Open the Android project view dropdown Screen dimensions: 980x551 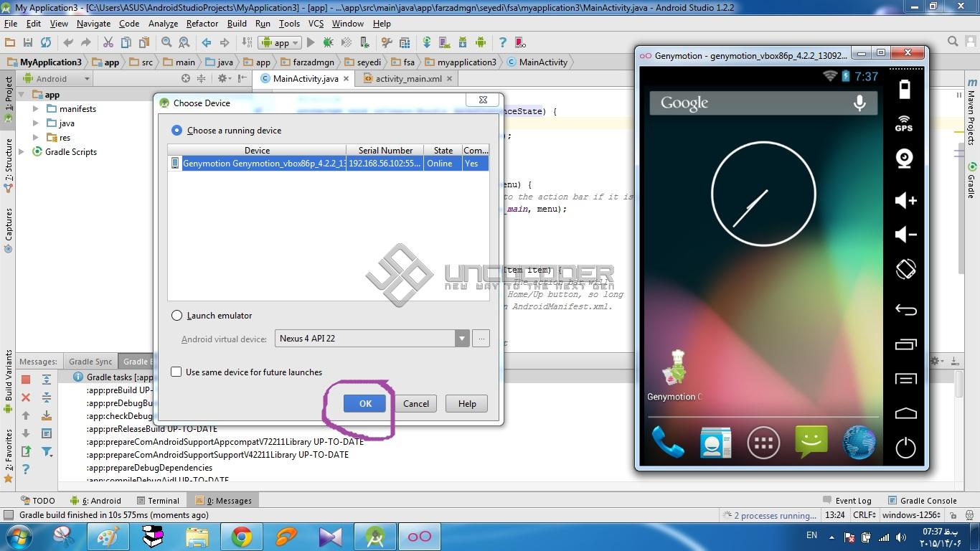tap(60, 79)
